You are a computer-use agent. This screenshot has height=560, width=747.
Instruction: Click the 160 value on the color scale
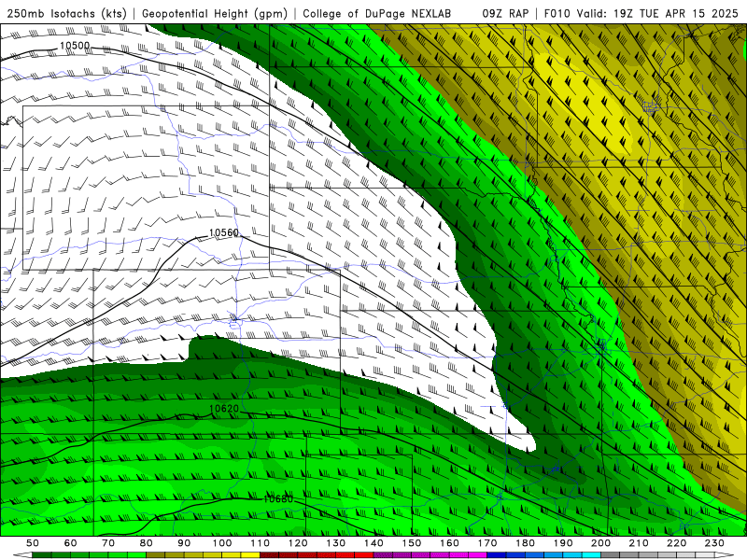[450, 543]
